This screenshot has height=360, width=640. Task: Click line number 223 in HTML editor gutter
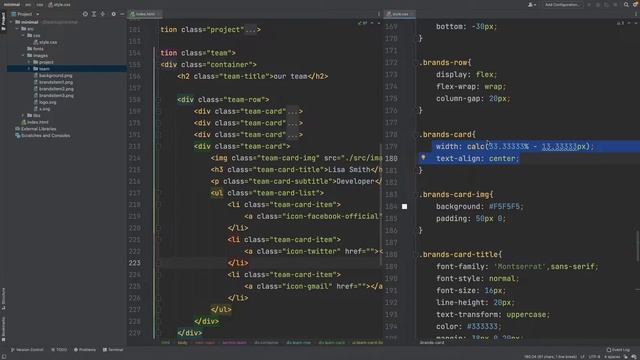click(135, 263)
